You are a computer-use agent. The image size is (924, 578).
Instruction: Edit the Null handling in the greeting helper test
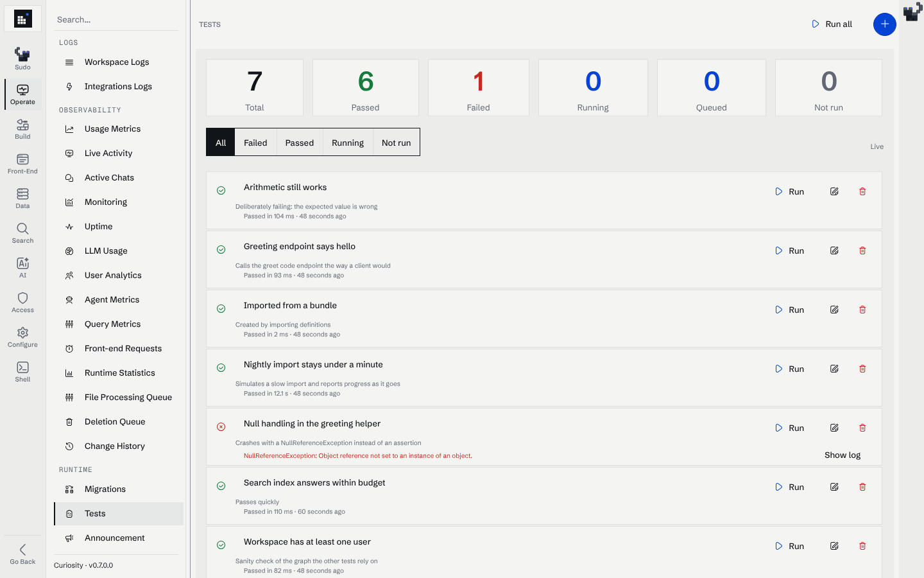pos(834,428)
